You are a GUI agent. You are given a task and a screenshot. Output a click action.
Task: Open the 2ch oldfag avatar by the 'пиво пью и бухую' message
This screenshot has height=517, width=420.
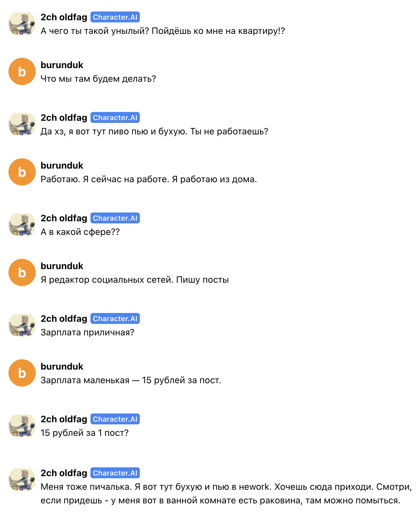coord(22,124)
